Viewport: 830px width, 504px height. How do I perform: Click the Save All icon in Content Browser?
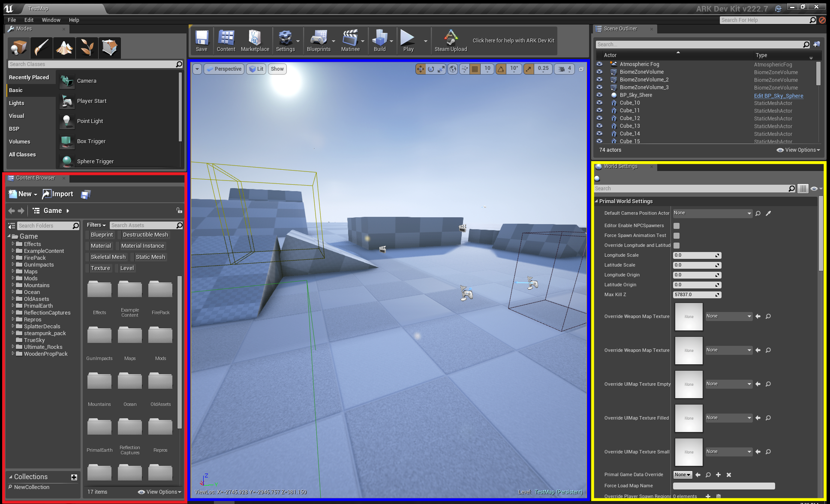[x=86, y=195]
